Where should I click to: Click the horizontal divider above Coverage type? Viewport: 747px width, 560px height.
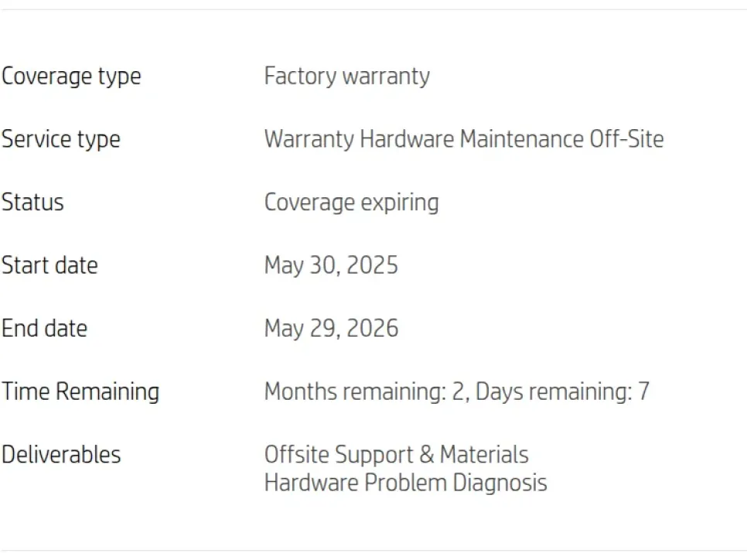tap(373, 9)
